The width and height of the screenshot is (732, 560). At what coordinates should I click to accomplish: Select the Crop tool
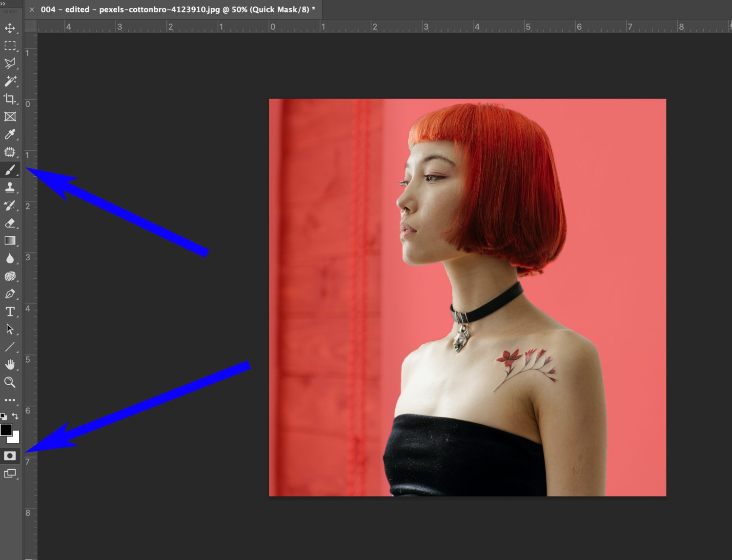[10, 99]
